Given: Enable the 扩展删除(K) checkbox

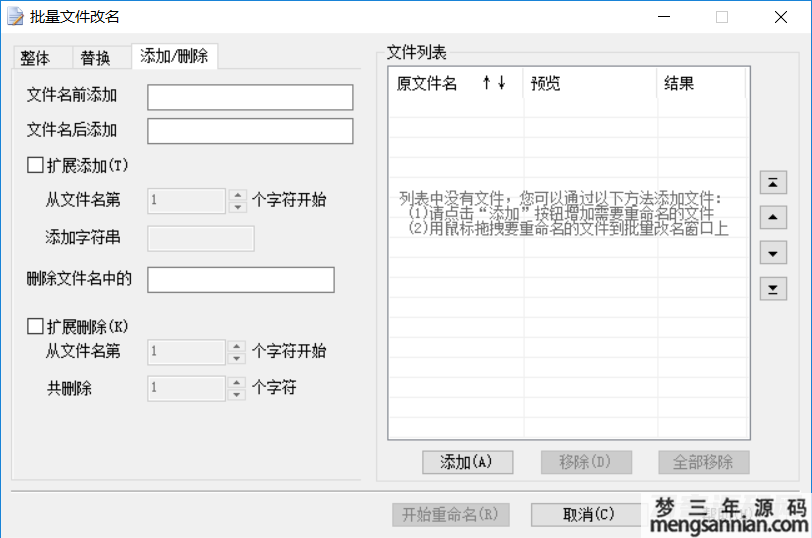Looking at the screenshot, I should (x=35, y=326).
